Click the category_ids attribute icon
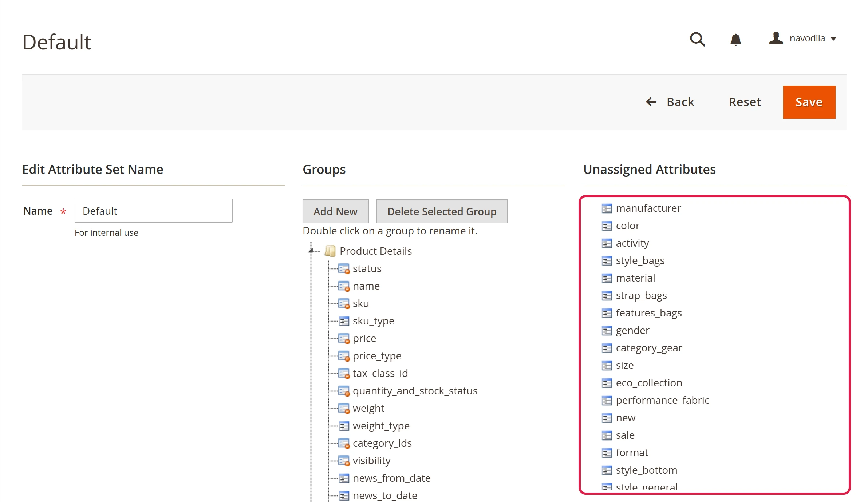This screenshot has width=868, height=502. click(x=344, y=443)
